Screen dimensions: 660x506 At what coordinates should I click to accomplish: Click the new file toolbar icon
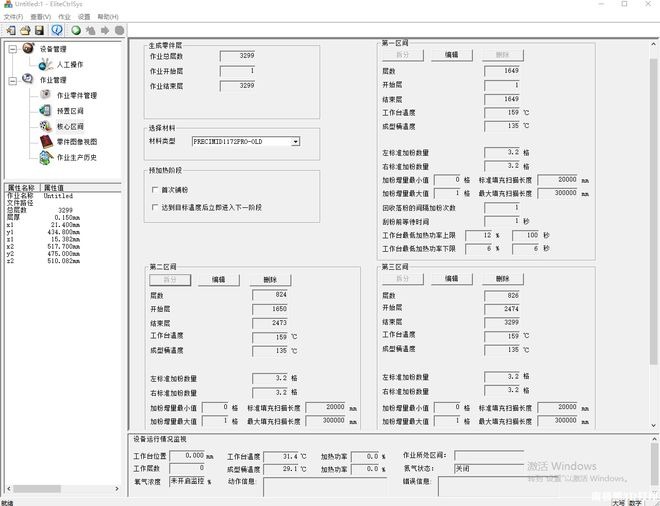pos(8,30)
